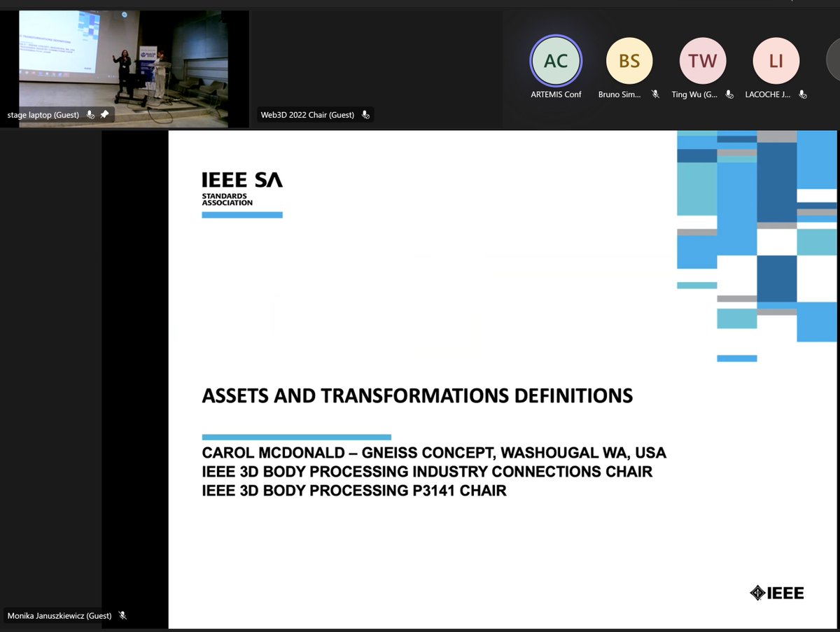Click the "ARTEMIS Conf" name label

point(556,94)
